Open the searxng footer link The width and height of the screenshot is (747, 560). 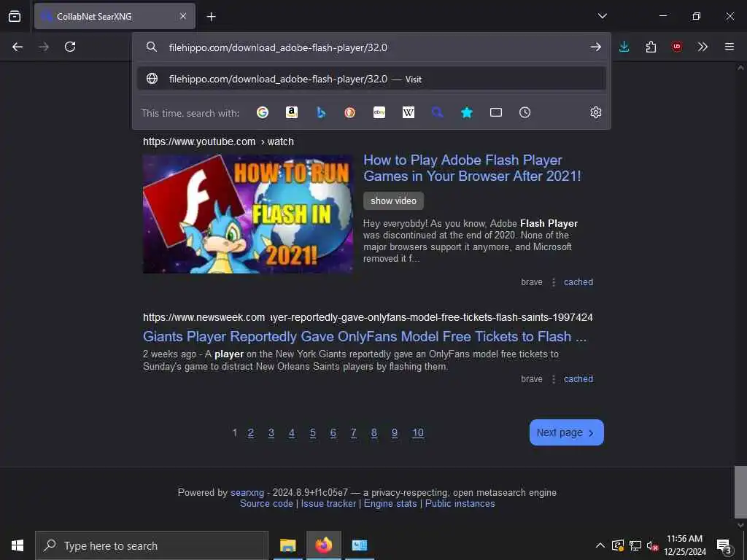point(247,492)
